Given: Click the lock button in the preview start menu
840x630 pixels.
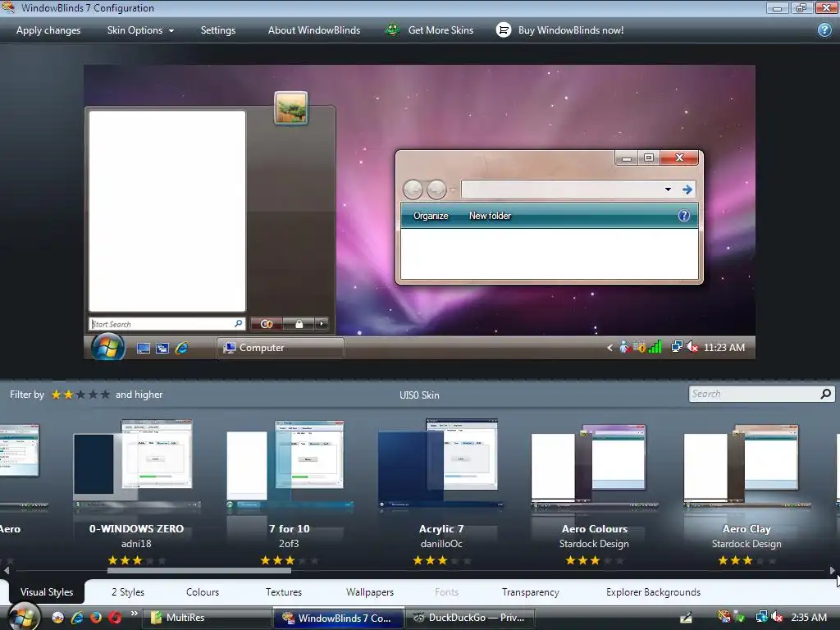Looking at the screenshot, I should point(299,323).
